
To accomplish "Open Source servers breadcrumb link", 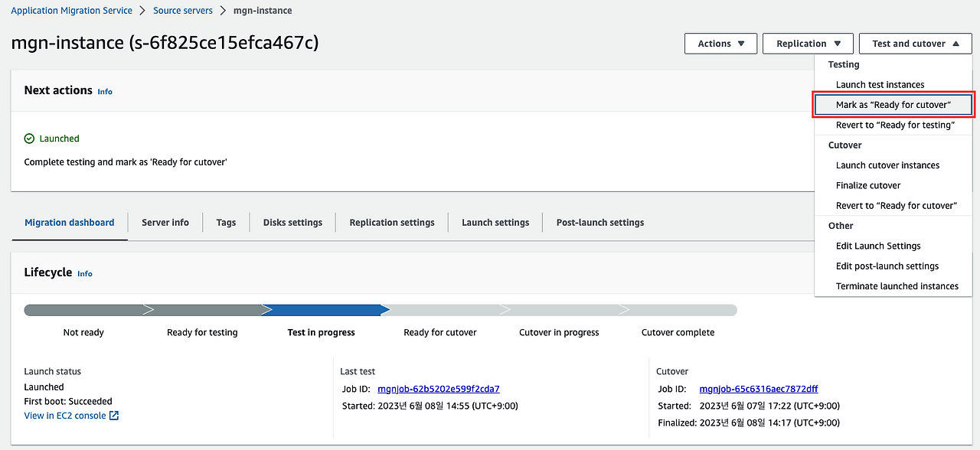I will pos(182,11).
